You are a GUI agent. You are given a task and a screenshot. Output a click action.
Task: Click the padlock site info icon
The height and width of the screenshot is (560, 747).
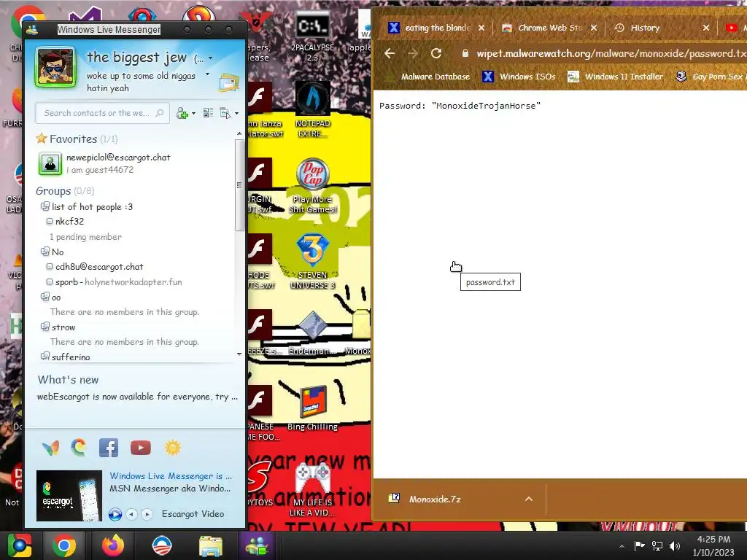465,53
